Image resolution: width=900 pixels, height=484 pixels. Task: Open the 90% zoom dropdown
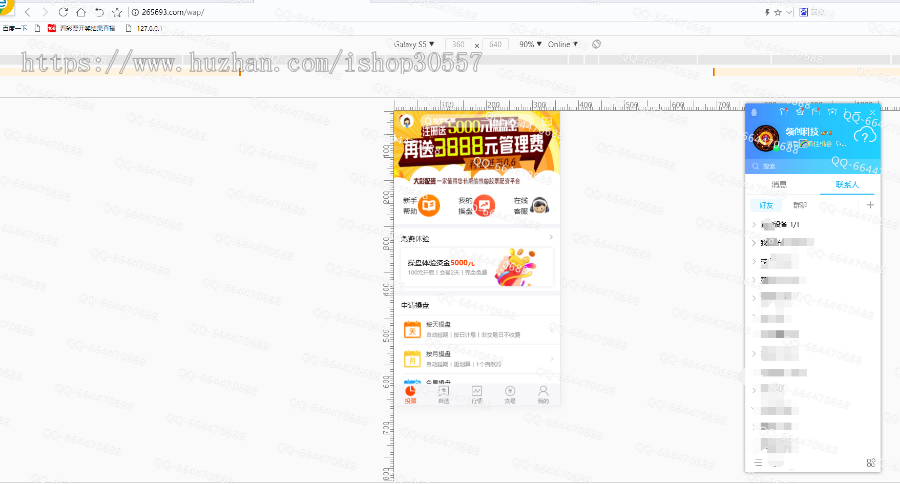click(x=529, y=44)
